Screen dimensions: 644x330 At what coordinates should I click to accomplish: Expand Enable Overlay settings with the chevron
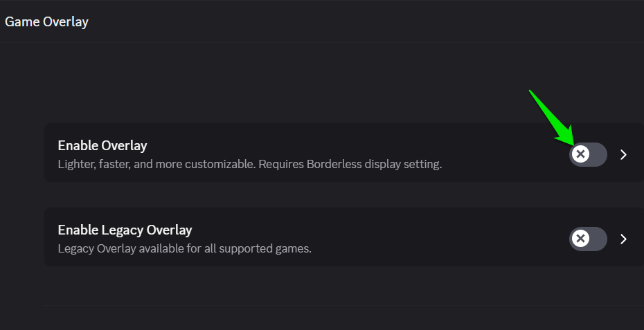623,154
